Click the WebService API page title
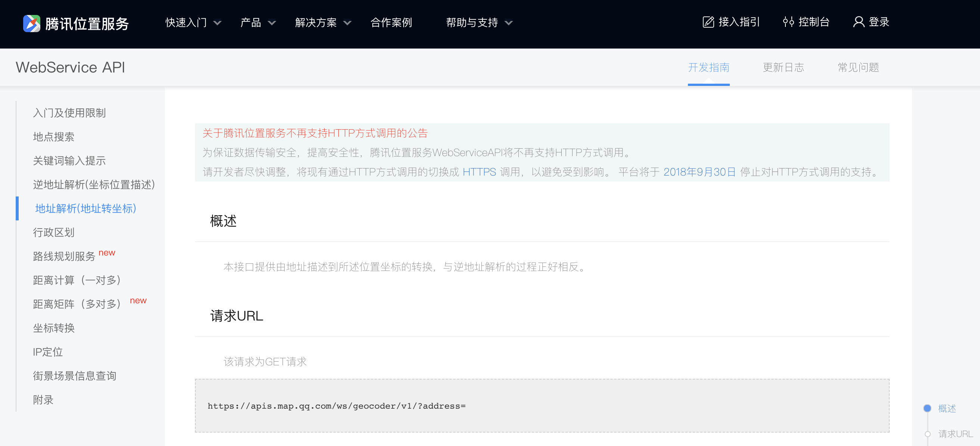This screenshot has width=980, height=446. pyautogui.click(x=70, y=67)
